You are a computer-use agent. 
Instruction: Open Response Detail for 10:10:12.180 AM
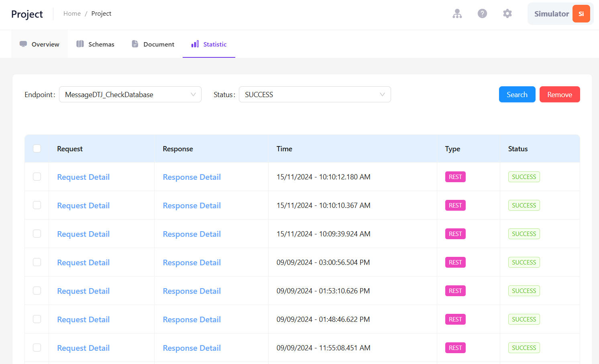(x=192, y=177)
